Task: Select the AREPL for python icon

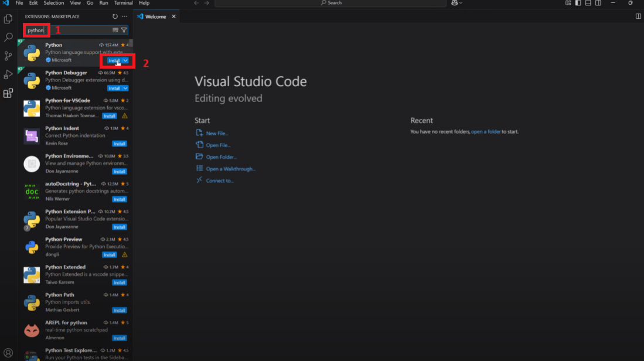Action: pyautogui.click(x=32, y=330)
